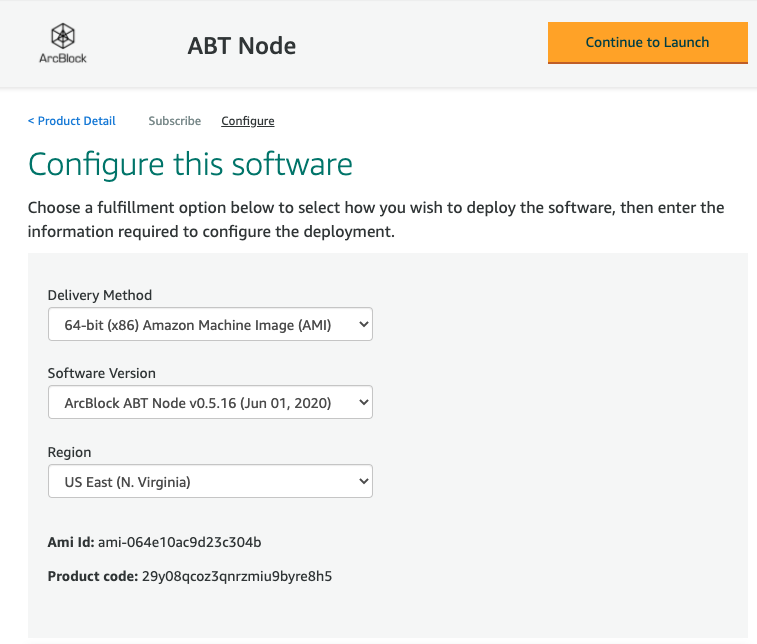Click the fulfillment option description paragraph
Viewport: 757px width, 644px height.
point(376,220)
